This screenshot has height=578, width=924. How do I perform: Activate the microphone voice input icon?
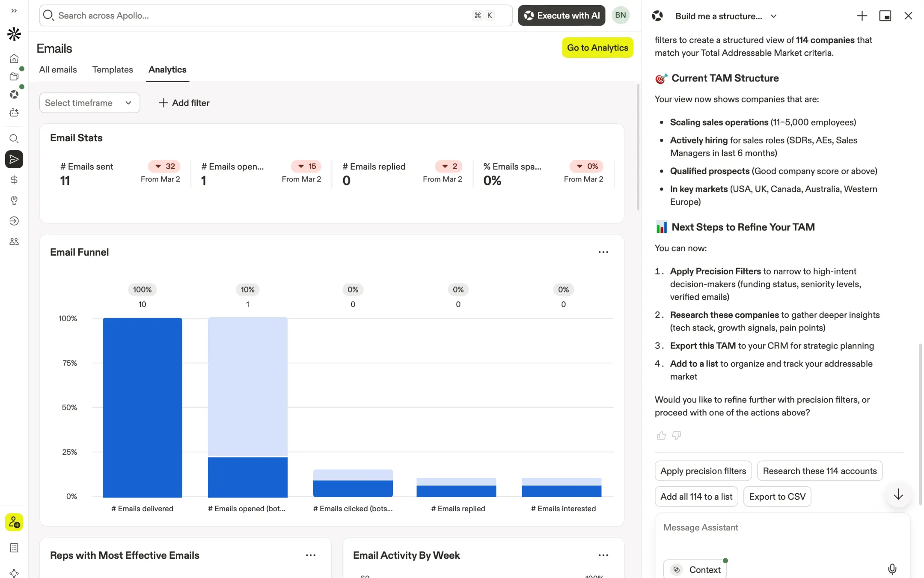(x=892, y=569)
